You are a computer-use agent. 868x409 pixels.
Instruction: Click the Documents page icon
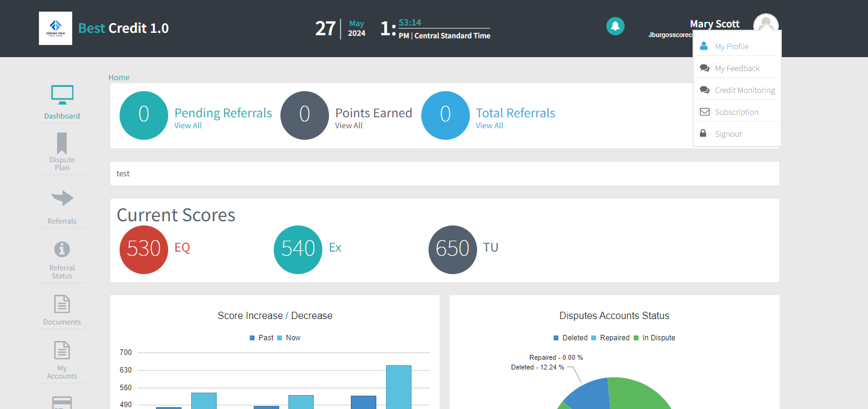click(62, 304)
